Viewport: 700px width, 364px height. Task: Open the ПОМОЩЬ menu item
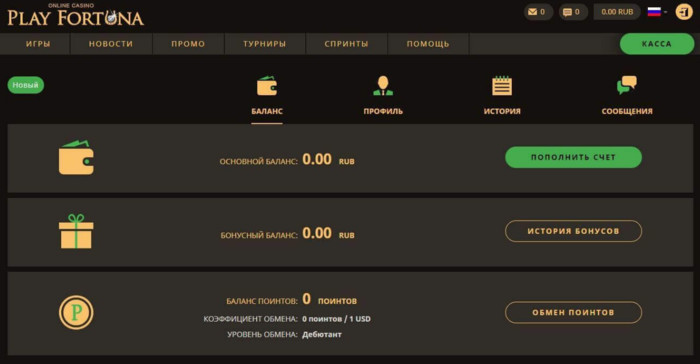point(428,44)
